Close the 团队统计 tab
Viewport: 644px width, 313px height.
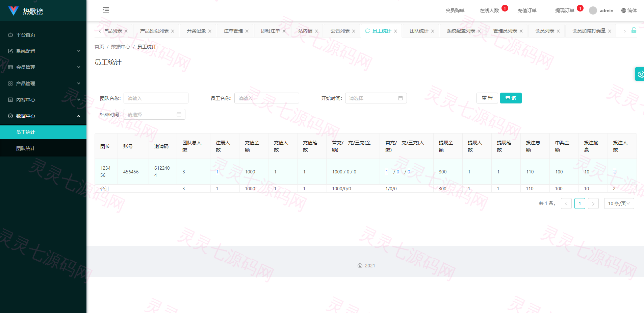[x=433, y=31]
